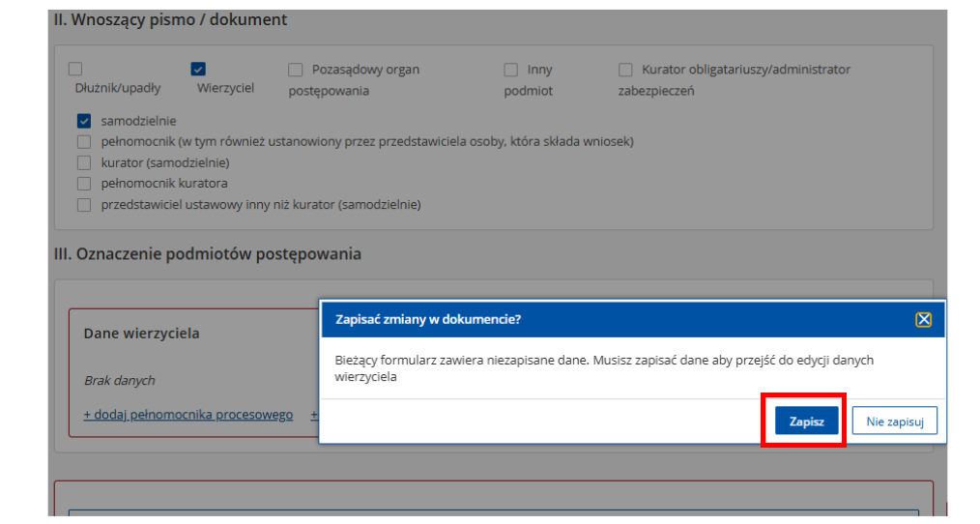The height and width of the screenshot is (524, 980).
Task: Click the Dane wierzyciela heading
Action: [142, 334]
